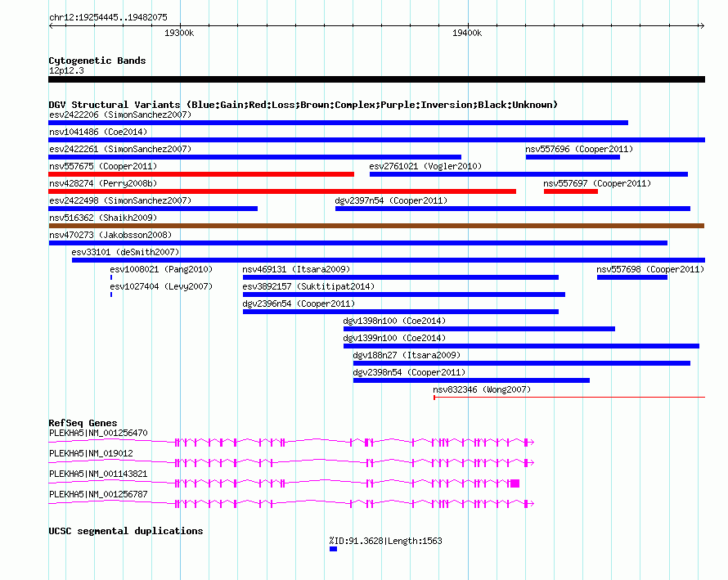Screen dimensions: 728x580
Task: Click the 19300k ruler tick label
Action: click(x=179, y=33)
